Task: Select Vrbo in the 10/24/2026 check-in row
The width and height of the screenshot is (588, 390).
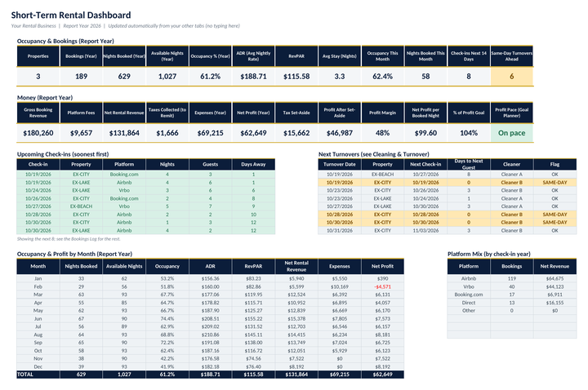Action: coord(124,190)
